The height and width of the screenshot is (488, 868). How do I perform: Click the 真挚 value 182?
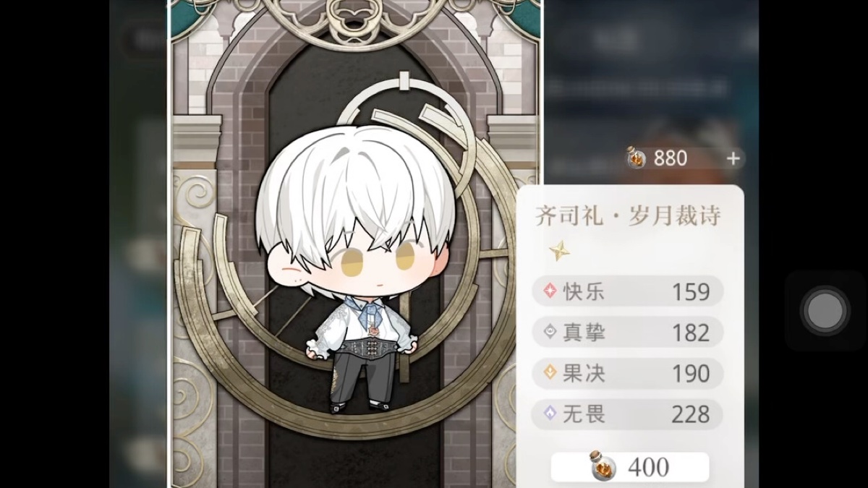click(691, 333)
